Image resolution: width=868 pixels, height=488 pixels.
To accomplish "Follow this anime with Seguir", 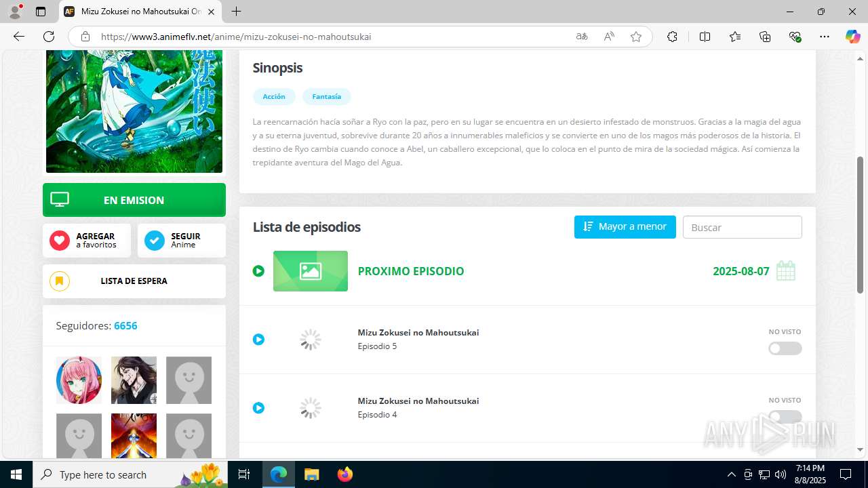I will pos(182,241).
